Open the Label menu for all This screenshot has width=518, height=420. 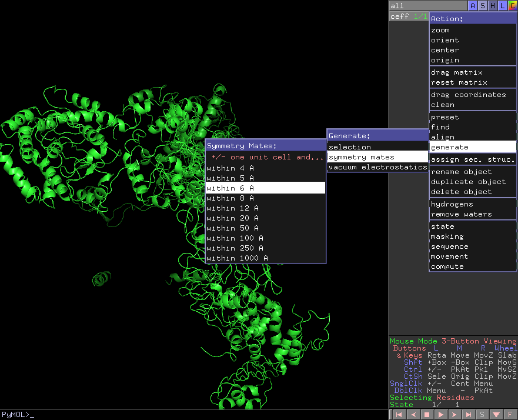coord(503,6)
